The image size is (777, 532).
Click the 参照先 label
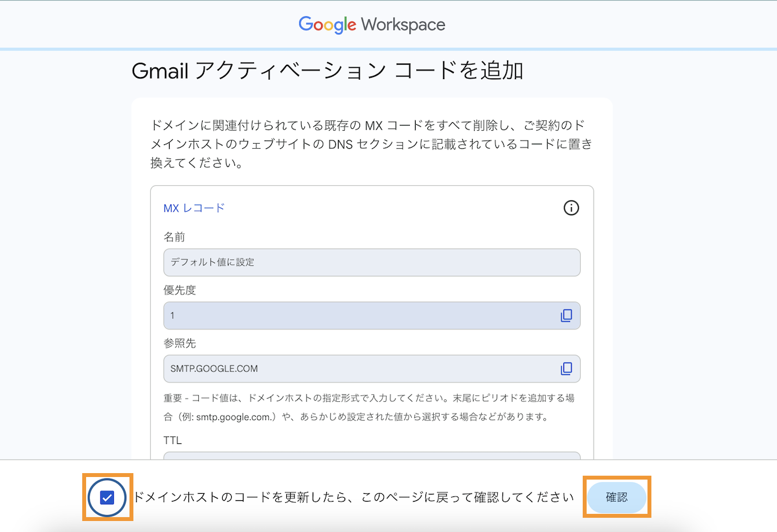point(180,343)
